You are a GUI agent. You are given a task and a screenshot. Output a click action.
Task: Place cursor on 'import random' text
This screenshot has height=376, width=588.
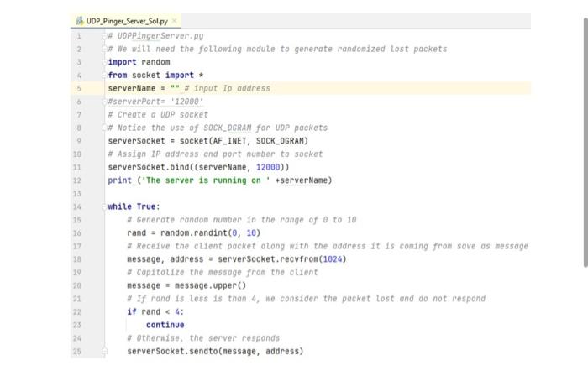point(139,62)
